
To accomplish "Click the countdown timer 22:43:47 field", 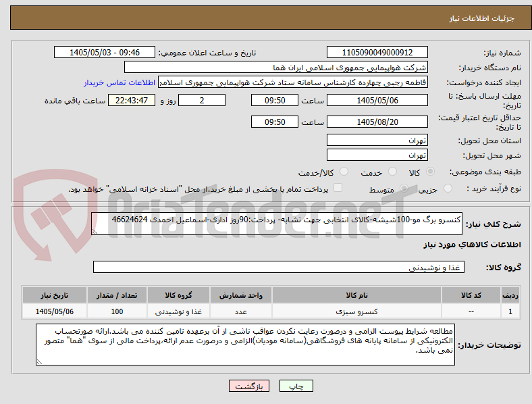I will [x=132, y=100].
